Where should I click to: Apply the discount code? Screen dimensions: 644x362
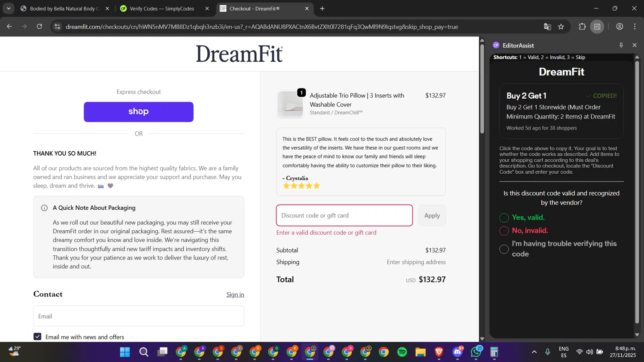(432, 215)
